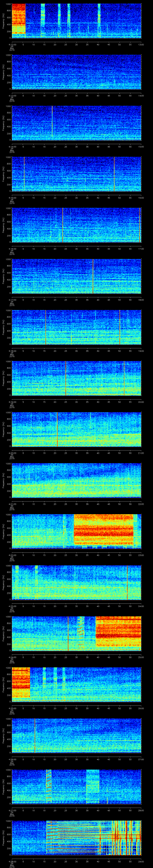153x868 pixels.
Task: Click the 21:00 end time axis label
Action: click(141, 453)
